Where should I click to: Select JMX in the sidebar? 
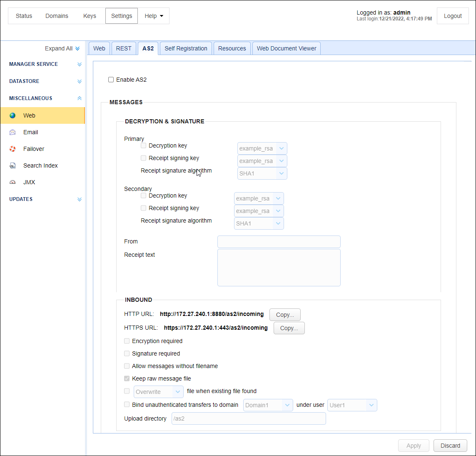coord(42,182)
